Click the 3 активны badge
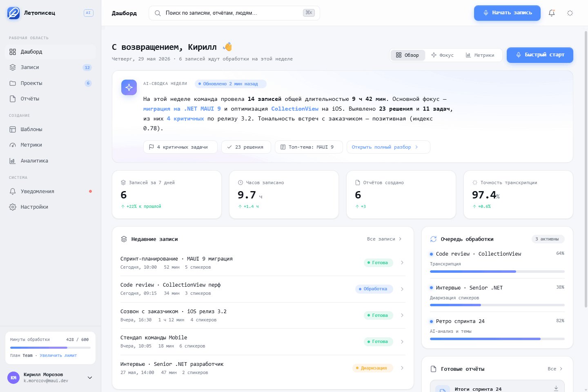The image size is (588, 392). (x=548, y=239)
